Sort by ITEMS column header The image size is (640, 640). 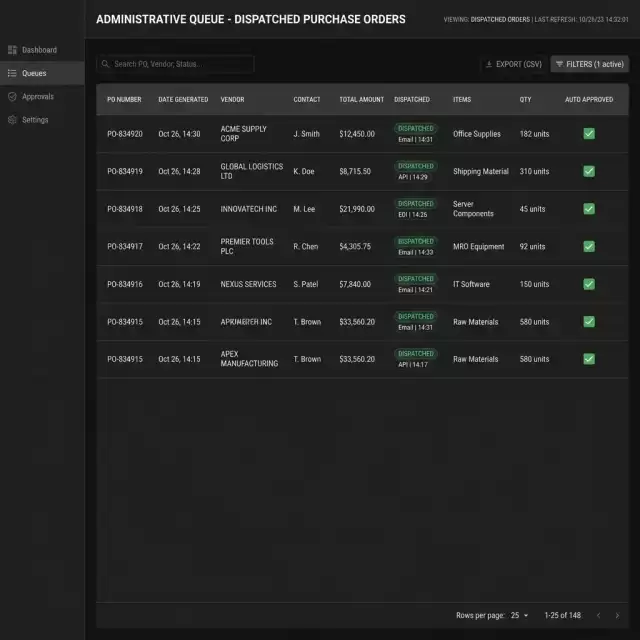point(462,100)
